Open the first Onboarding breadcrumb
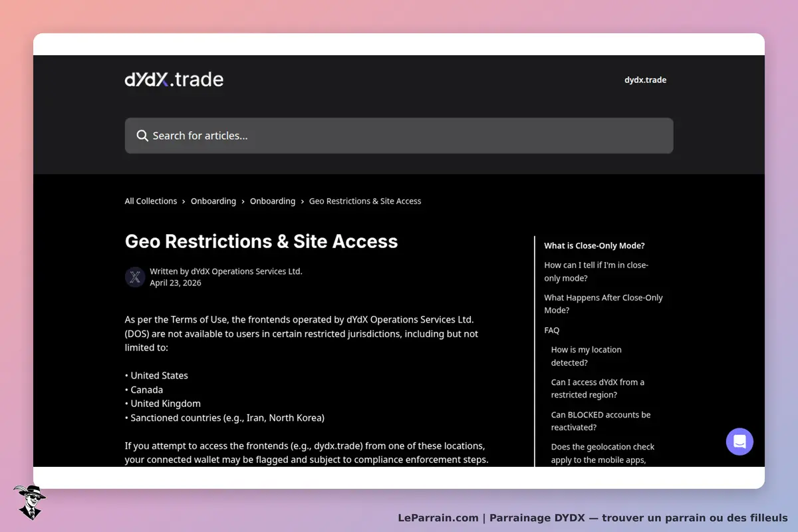 213,201
